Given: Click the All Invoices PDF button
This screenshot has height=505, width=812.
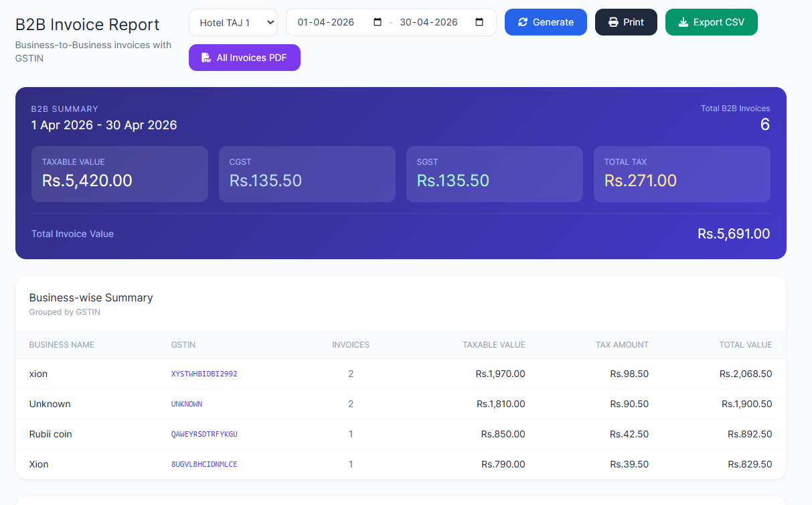Looking at the screenshot, I should [244, 58].
